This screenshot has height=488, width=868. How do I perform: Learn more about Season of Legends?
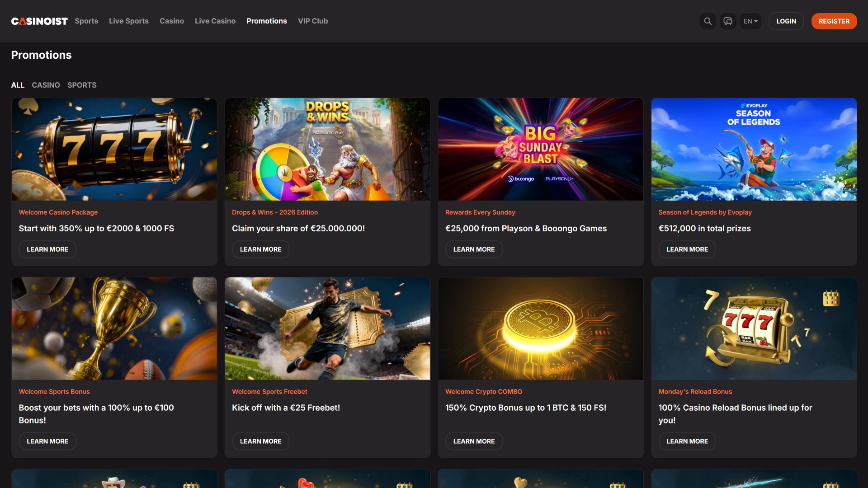click(687, 249)
